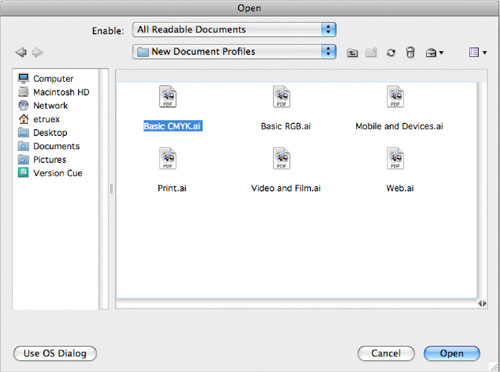Viewport: 500px width, 372px height.
Task: Go forward with the right arrow
Action: point(37,52)
